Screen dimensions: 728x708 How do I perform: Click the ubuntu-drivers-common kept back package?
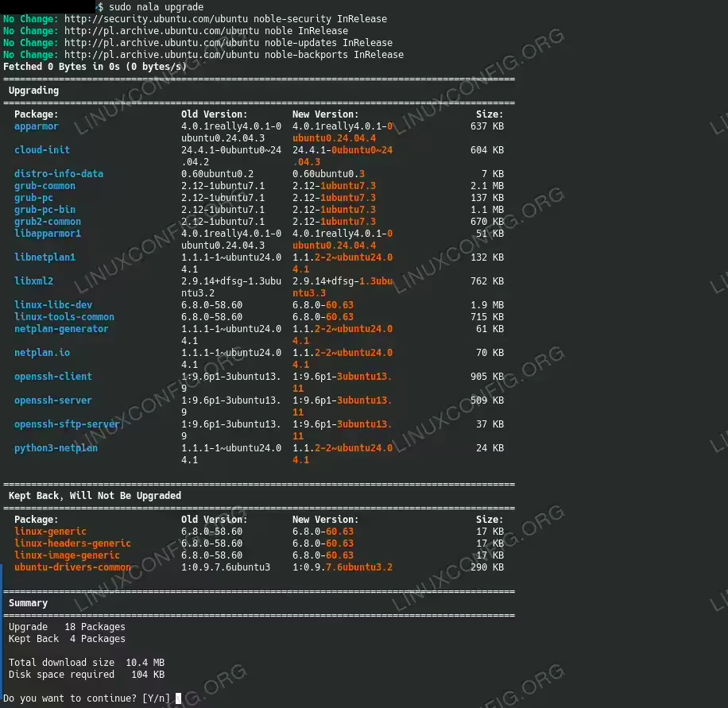point(72,567)
